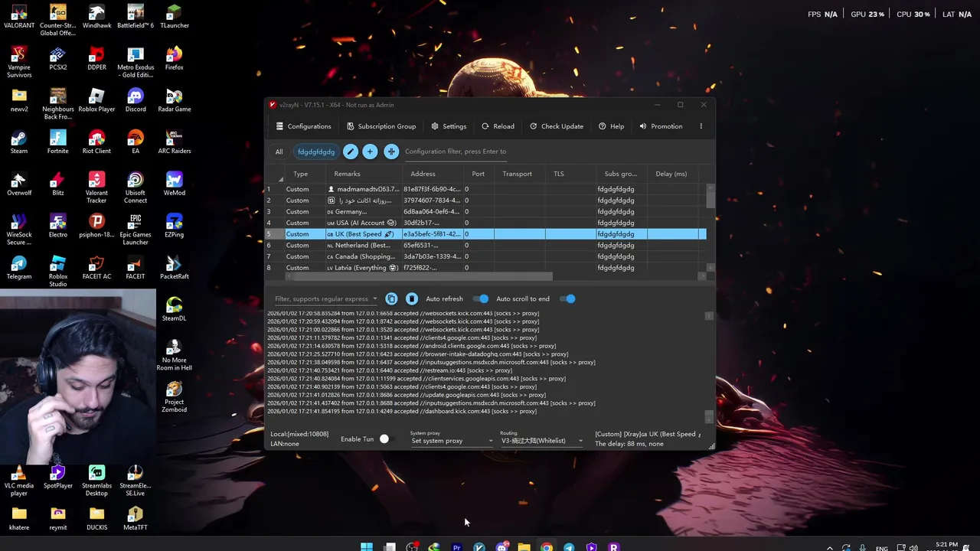This screenshot has height=551, width=980.
Task: Open the three-dot overflow menu in v2rayN
Action: click(701, 126)
